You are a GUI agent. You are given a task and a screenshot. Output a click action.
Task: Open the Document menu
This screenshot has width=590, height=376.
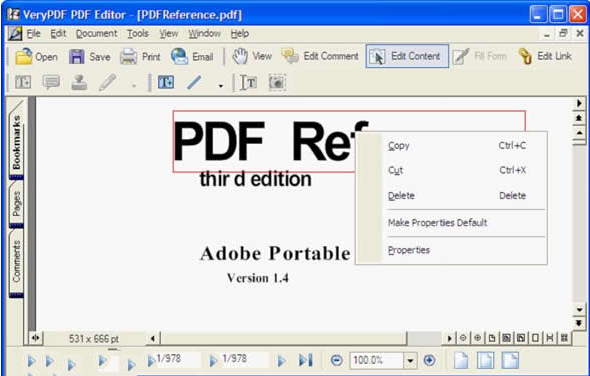point(96,34)
